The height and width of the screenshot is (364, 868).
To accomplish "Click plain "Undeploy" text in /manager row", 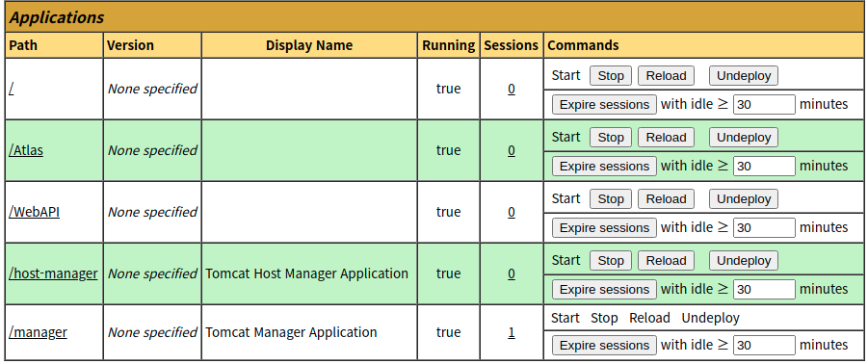I will coord(710,318).
